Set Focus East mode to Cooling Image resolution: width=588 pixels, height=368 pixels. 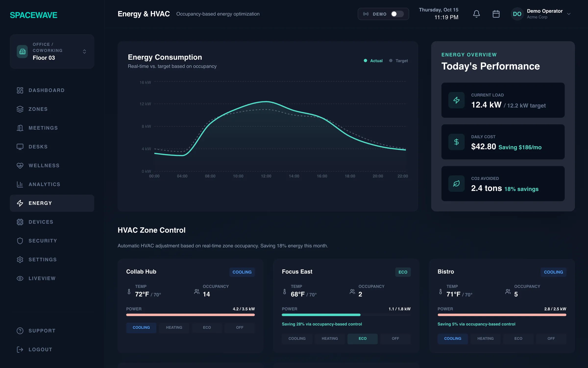pos(297,339)
